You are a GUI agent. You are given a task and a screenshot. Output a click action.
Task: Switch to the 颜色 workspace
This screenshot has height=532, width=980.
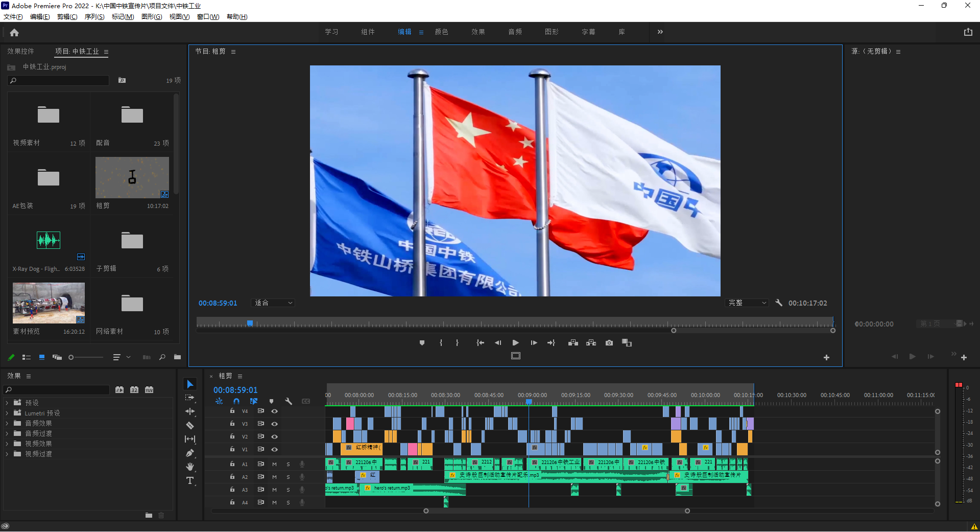pos(441,32)
